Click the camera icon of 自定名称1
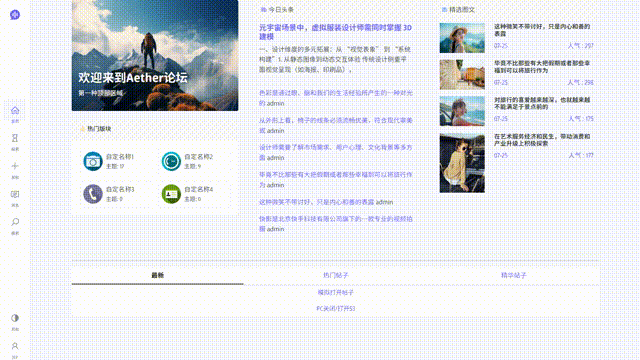640x360 pixels. click(93, 161)
